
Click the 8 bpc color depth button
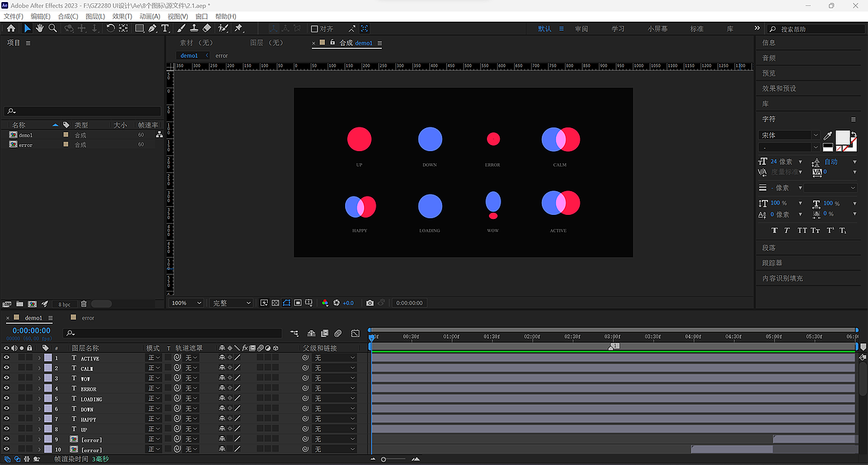pyautogui.click(x=64, y=304)
